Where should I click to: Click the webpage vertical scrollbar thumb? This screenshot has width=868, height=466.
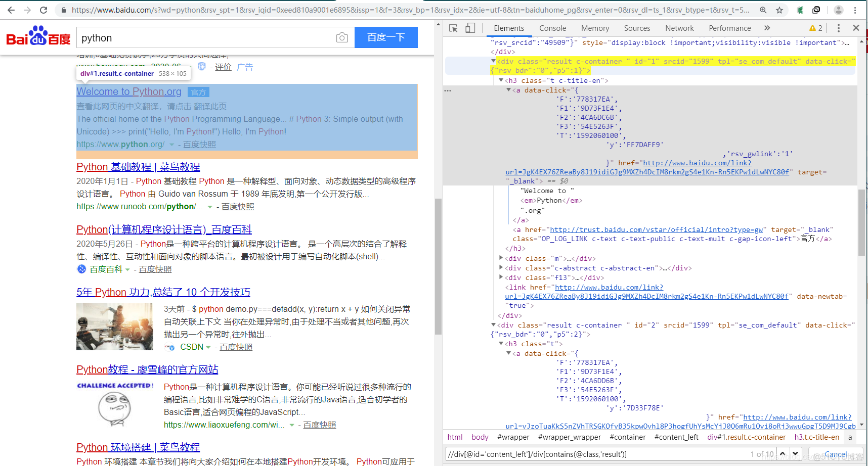coord(438,266)
